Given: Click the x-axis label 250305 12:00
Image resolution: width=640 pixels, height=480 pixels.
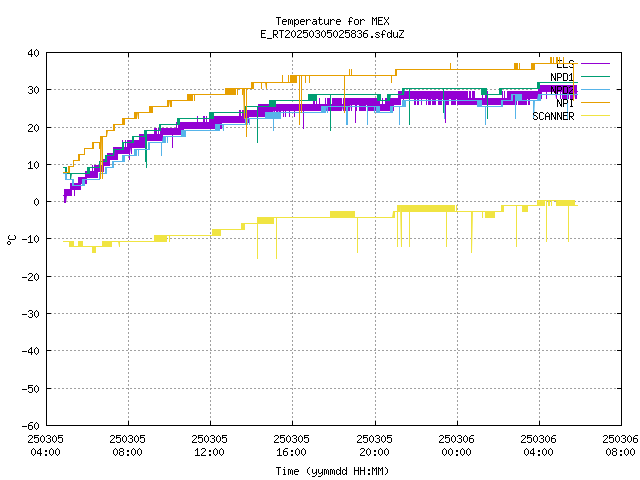Looking at the screenshot, I should point(209,446).
